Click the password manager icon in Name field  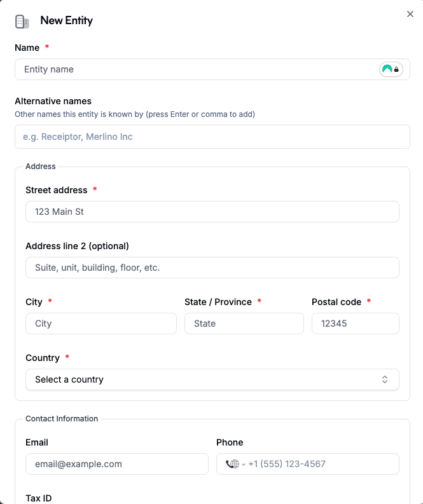click(x=391, y=69)
